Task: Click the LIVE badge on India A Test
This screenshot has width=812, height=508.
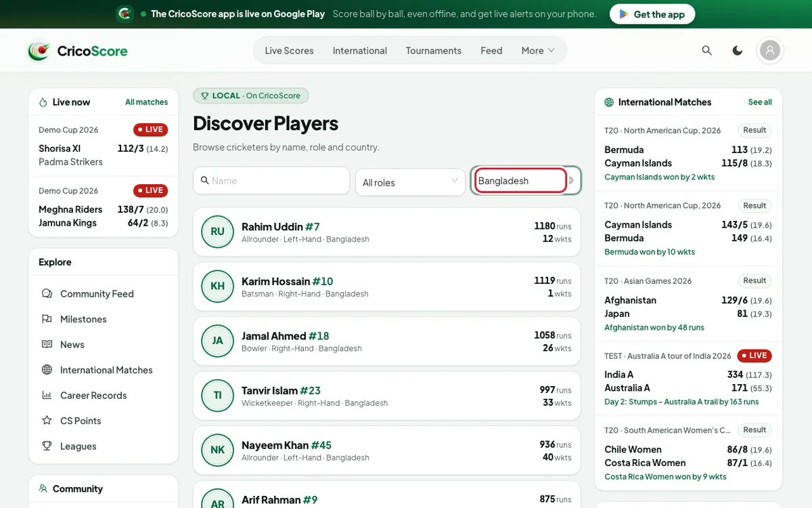Action: point(754,356)
